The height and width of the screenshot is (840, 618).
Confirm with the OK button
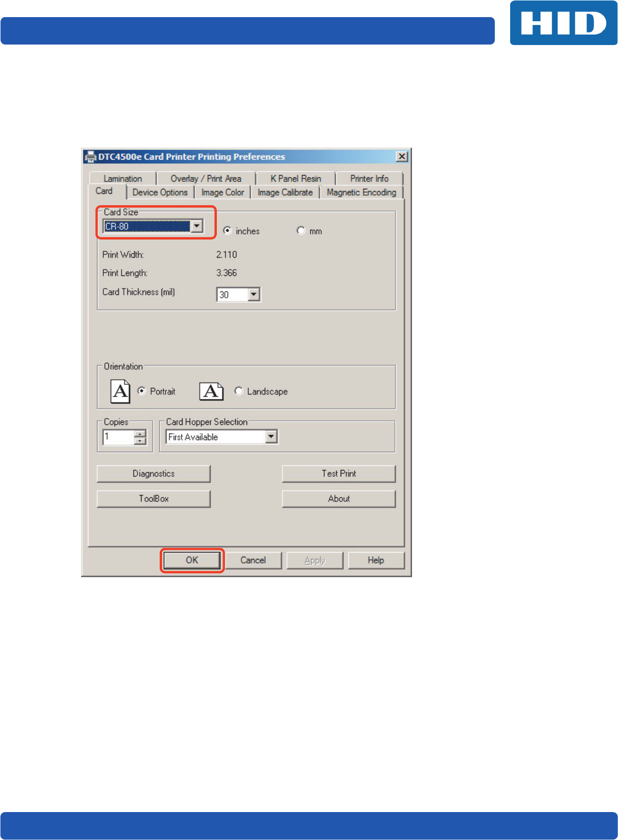click(192, 561)
